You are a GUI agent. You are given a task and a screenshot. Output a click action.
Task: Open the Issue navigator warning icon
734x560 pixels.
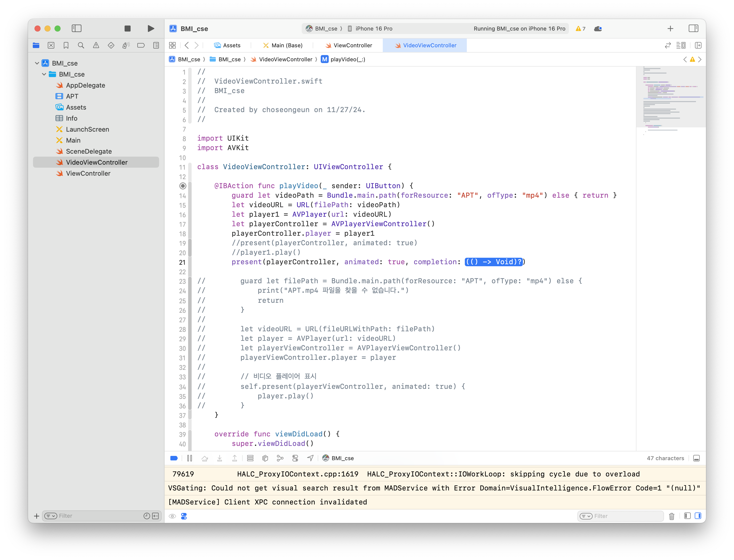[96, 45]
